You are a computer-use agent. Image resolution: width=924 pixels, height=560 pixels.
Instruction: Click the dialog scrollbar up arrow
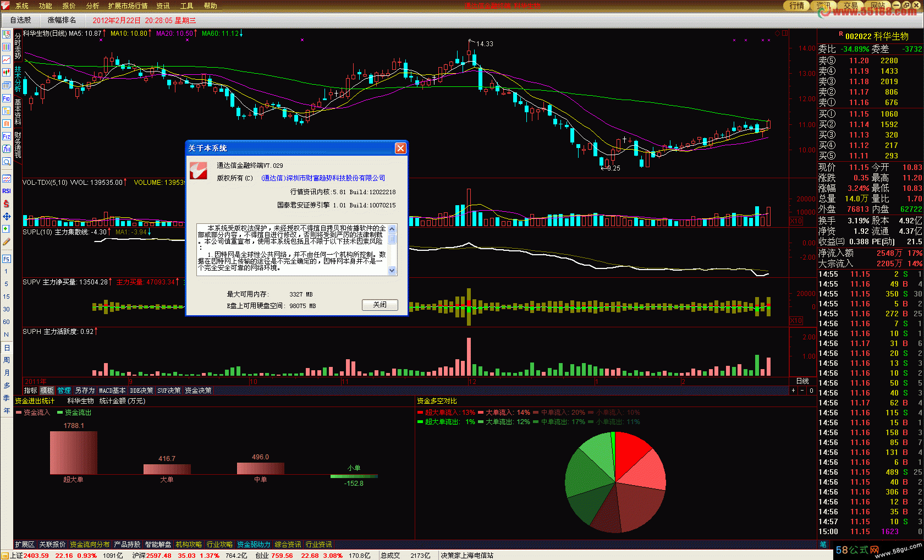coord(392,229)
